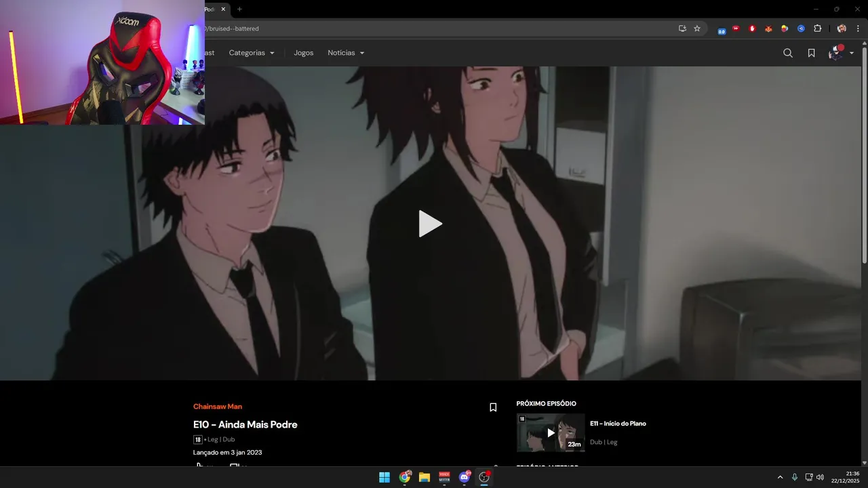
Task: Open Chrome from the taskbar
Action: (x=405, y=477)
